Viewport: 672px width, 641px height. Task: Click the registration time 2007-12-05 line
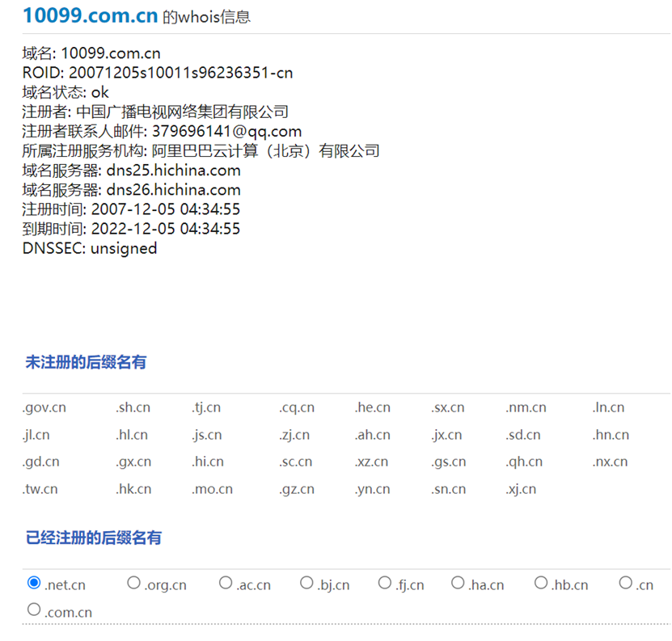[x=131, y=209]
